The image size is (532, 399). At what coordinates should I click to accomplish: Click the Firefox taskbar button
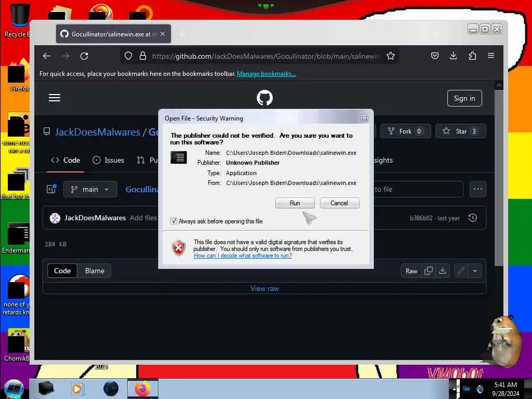click(143, 389)
